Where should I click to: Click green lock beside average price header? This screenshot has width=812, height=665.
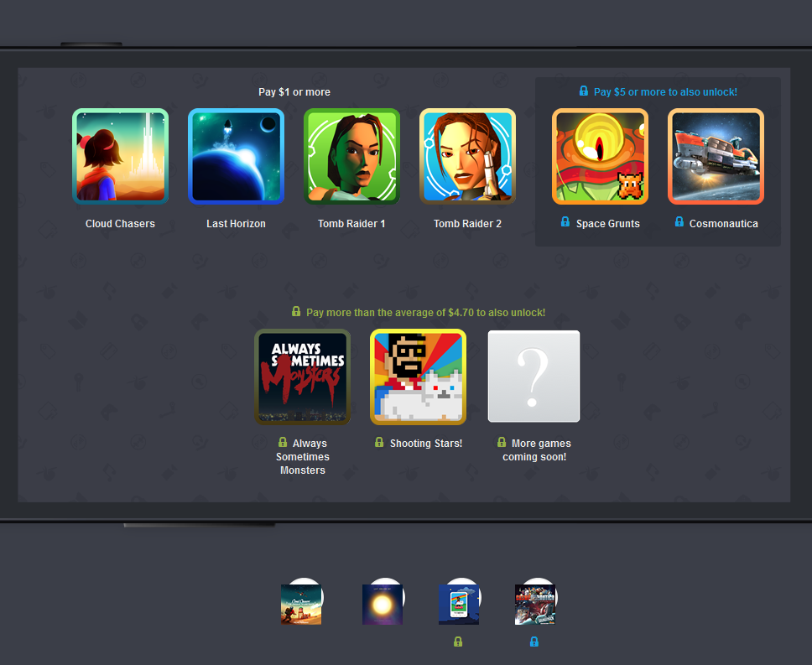pos(296,312)
